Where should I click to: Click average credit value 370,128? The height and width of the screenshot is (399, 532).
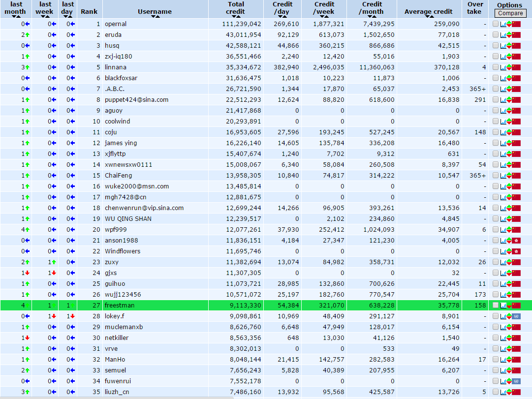(446, 67)
